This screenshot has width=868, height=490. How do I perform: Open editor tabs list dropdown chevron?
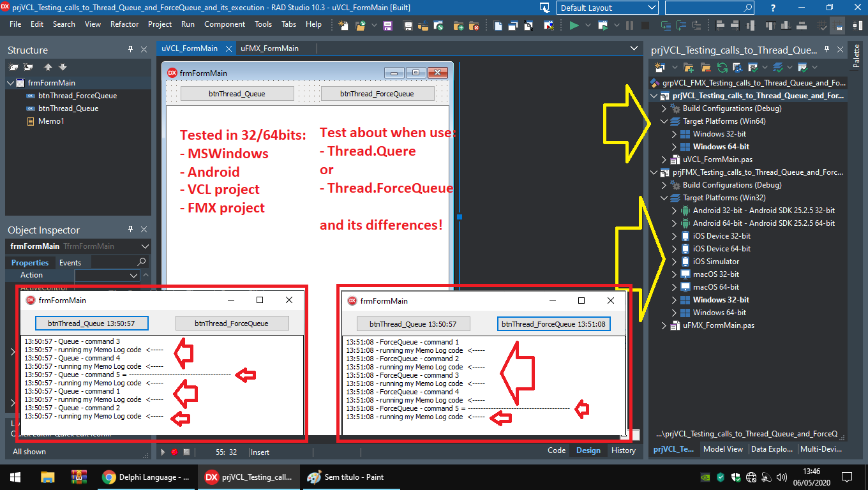[x=634, y=48]
